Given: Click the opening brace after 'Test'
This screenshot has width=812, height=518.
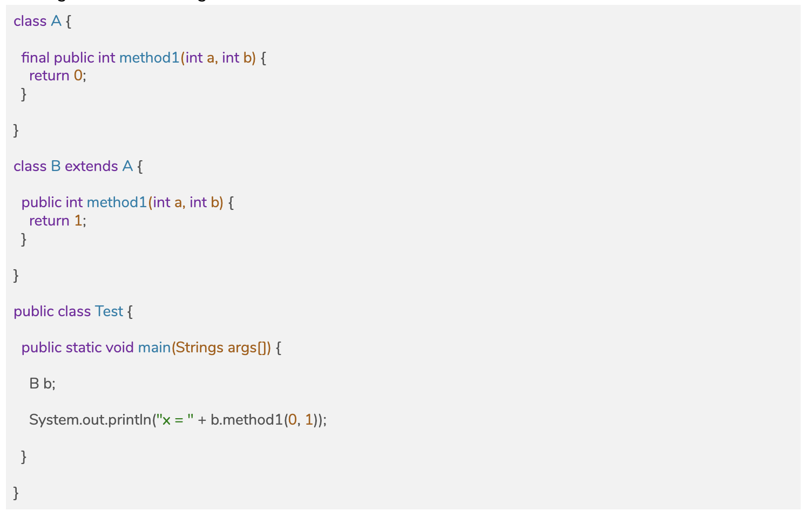Looking at the screenshot, I should (x=130, y=311).
